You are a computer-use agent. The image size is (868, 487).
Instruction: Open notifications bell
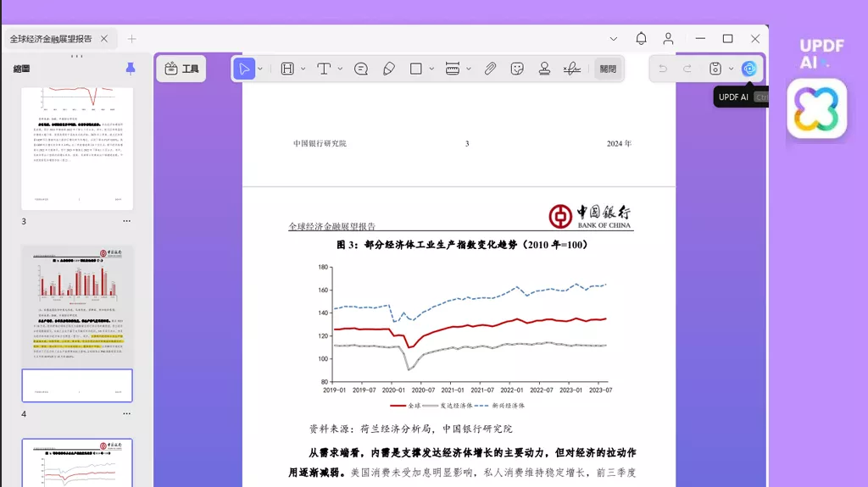click(x=641, y=39)
